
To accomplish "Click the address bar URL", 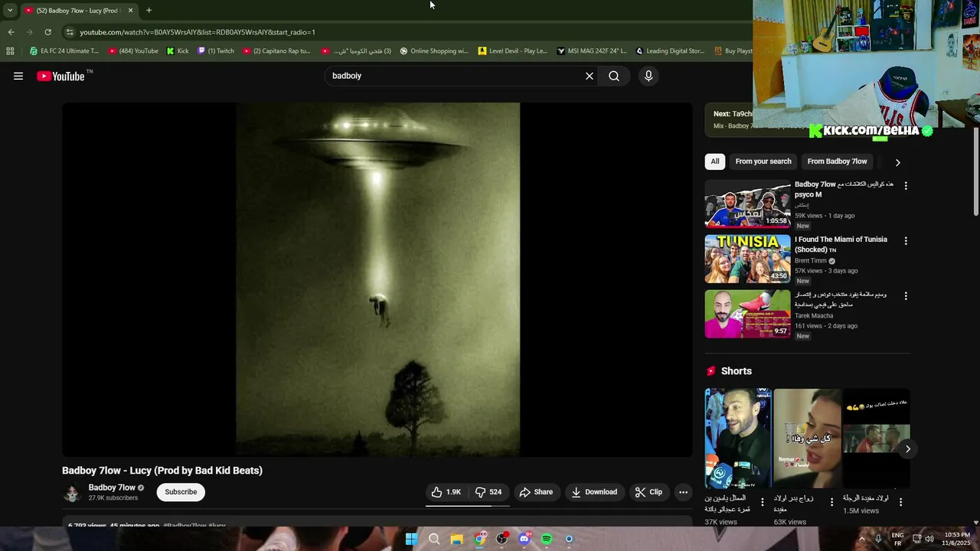I will click(198, 32).
